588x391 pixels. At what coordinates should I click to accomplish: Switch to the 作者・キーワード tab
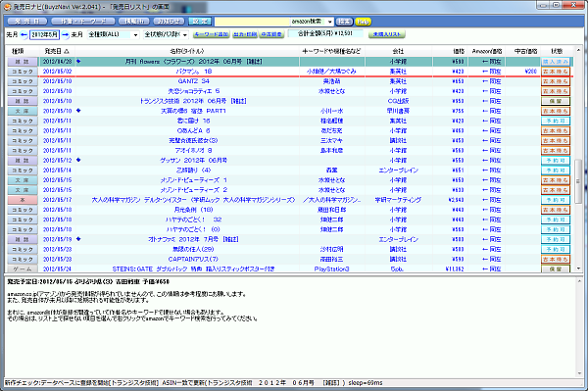pyautogui.click(x=83, y=22)
